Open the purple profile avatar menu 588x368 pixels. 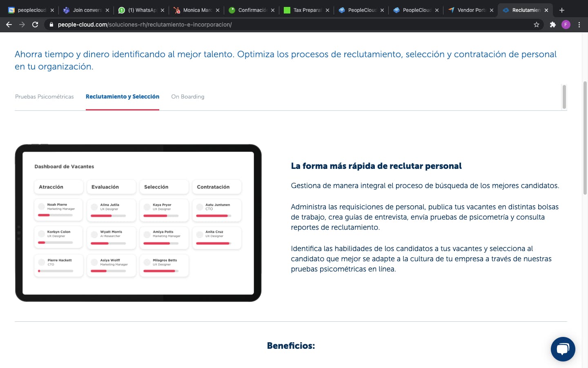566,25
